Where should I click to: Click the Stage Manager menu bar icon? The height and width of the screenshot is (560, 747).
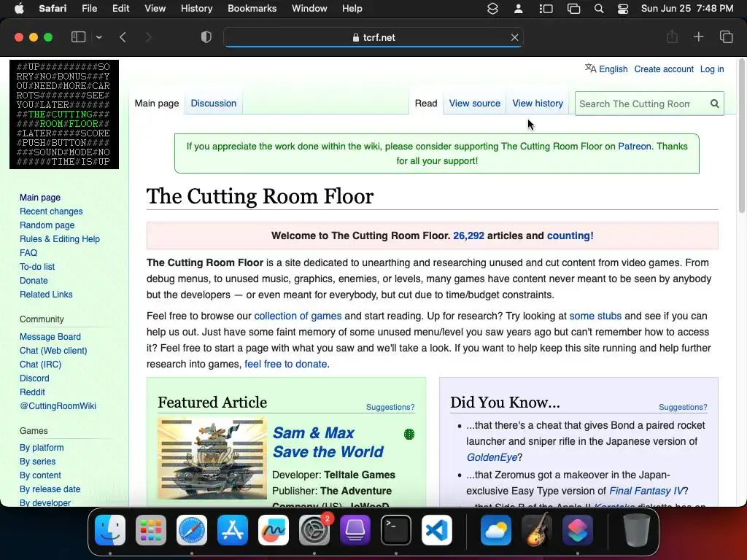(546, 9)
